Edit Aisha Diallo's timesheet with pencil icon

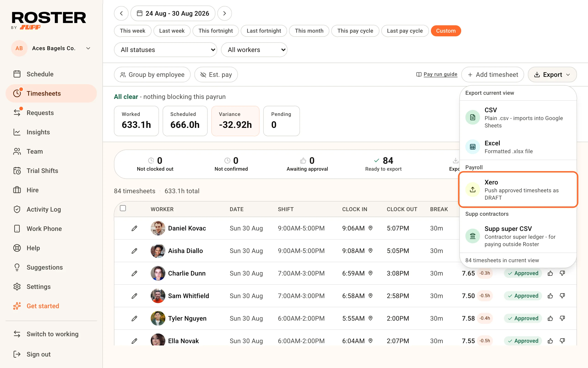point(134,251)
